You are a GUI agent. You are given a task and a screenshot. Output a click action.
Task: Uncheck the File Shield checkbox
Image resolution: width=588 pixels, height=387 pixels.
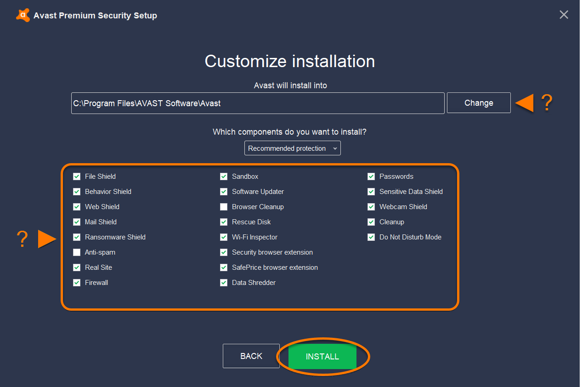77,176
